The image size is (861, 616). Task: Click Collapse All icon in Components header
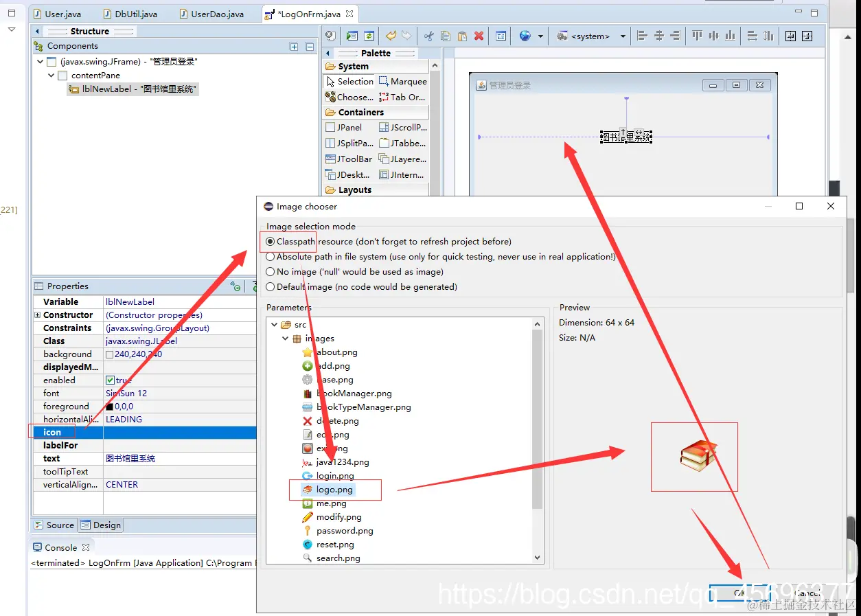(310, 47)
